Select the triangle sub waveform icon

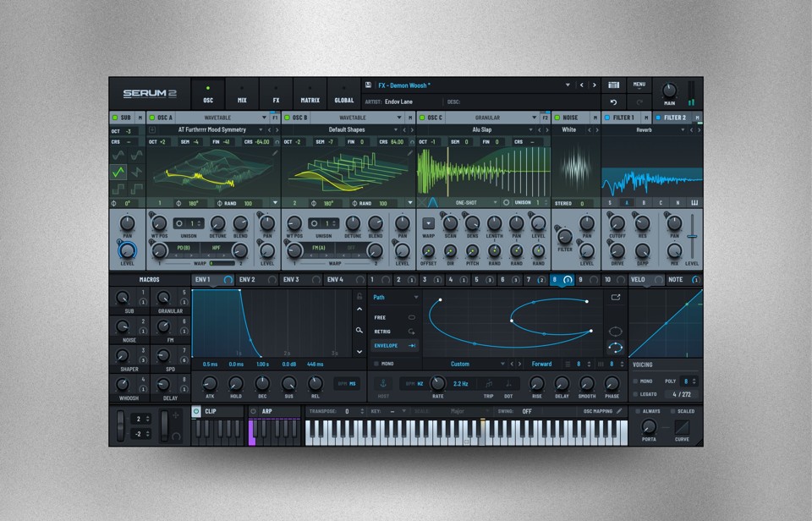[x=118, y=172]
